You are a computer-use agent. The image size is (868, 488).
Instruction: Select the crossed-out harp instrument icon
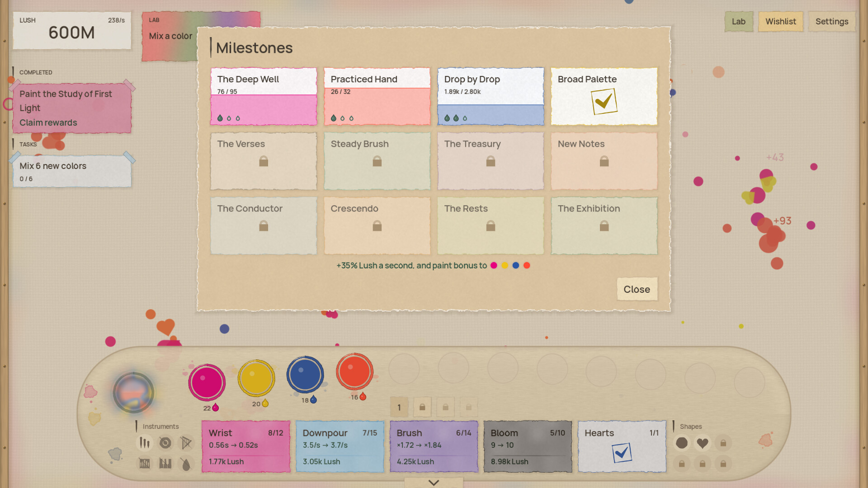[186, 443]
